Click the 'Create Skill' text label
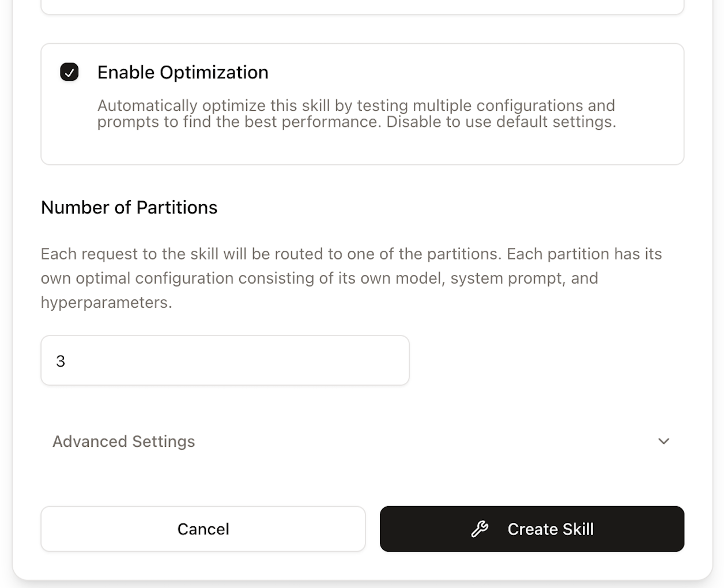The width and height of the screenshot is (724, 588). click(550, 529)
